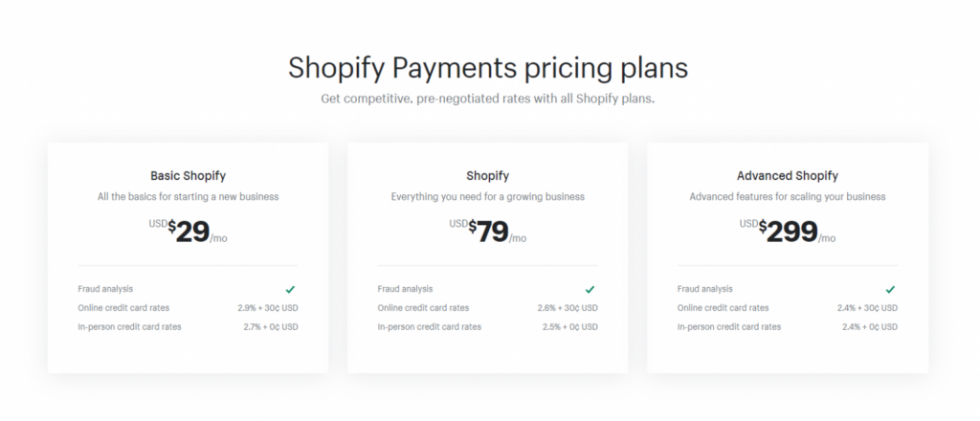Click 'All the basics for starting a new business'
The height and width of the screenshot is (421, 980).
click(189, 197)
